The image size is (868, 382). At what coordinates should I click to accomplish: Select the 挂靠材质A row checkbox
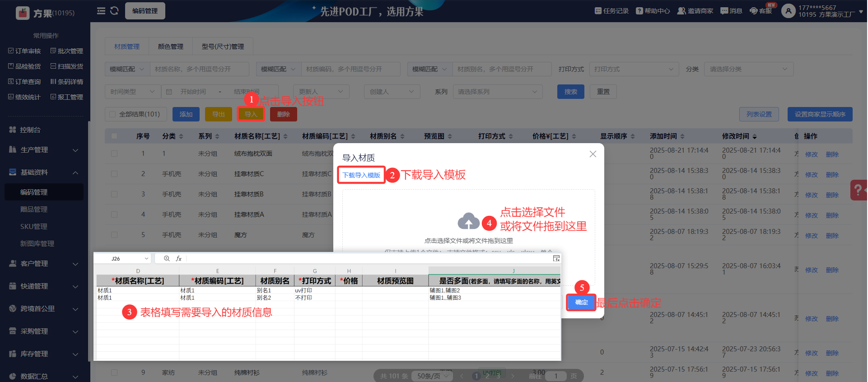(114, 214)
